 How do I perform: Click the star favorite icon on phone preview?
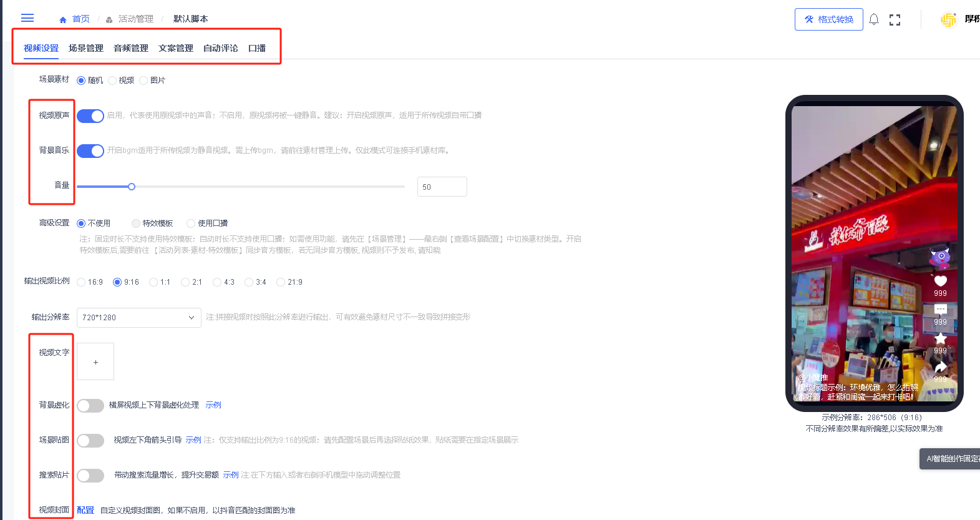pos(940,338)
